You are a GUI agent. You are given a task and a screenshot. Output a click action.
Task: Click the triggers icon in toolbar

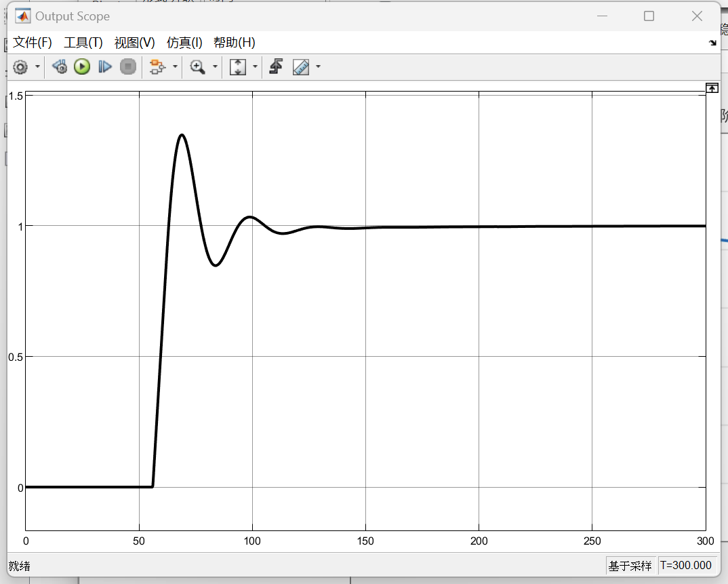point(275,66)
